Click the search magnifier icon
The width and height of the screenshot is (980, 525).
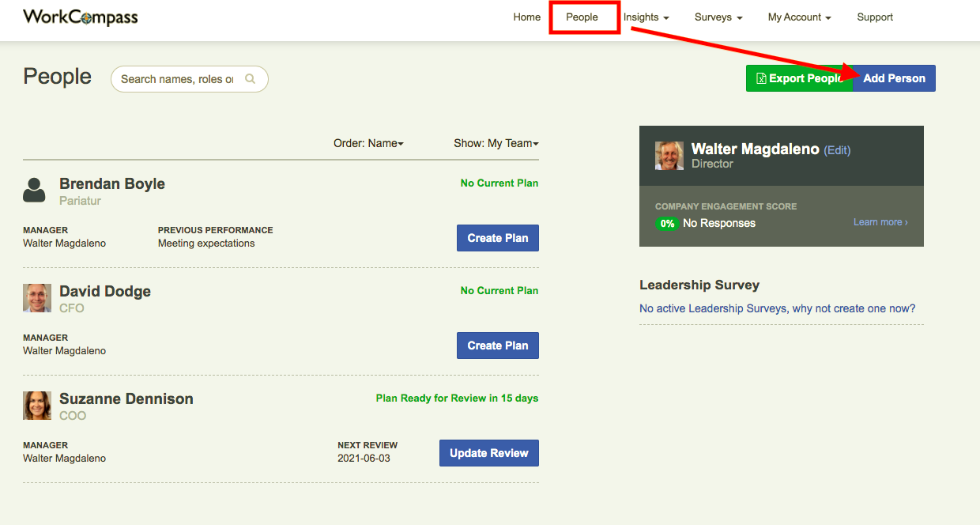[x=251, y=78]
